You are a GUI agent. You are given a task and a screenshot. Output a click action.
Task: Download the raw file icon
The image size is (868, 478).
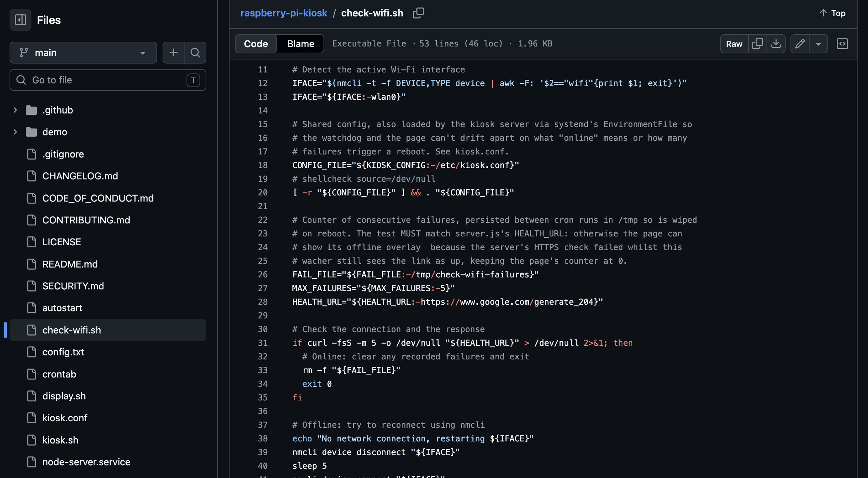pos(776,44)
